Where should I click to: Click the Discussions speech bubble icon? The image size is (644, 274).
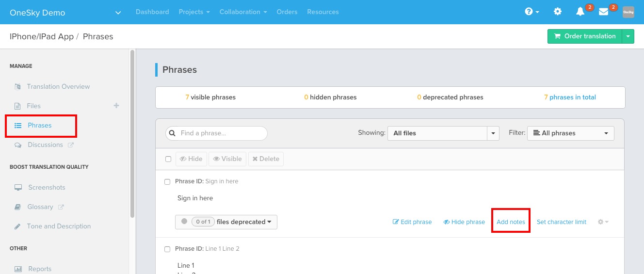pyautogui.click(x=18, y=145)
